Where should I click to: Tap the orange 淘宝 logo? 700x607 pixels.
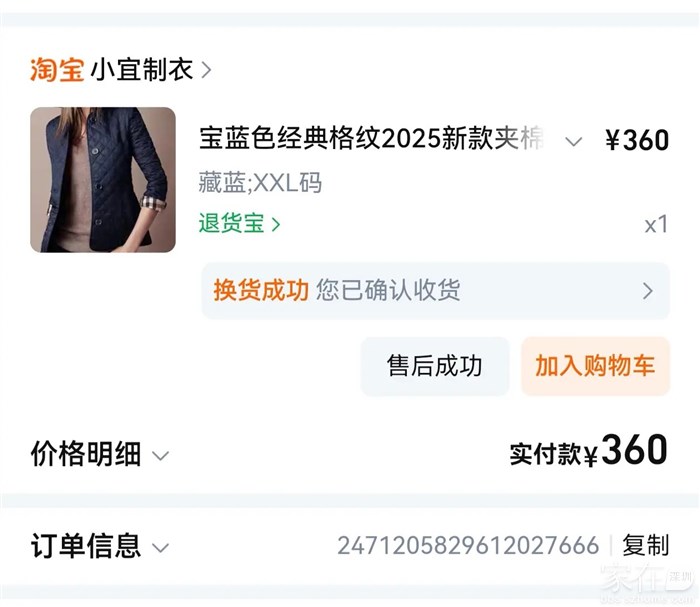(57, 70)
